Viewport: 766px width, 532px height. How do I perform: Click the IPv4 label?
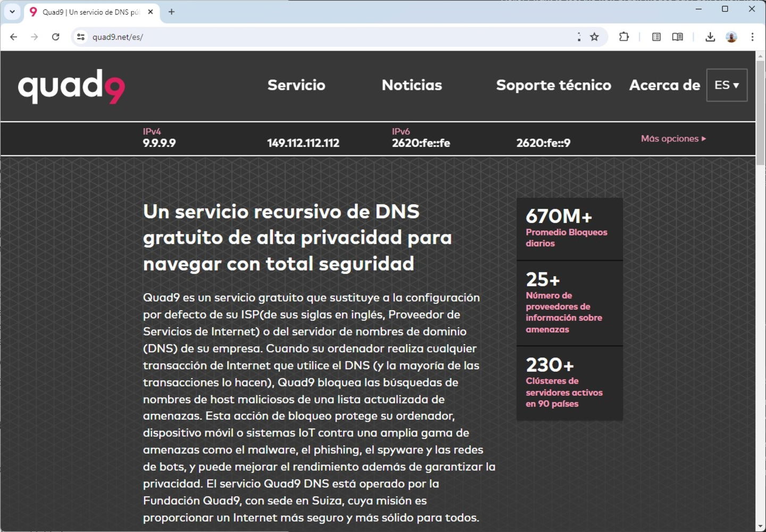(152, 131)
